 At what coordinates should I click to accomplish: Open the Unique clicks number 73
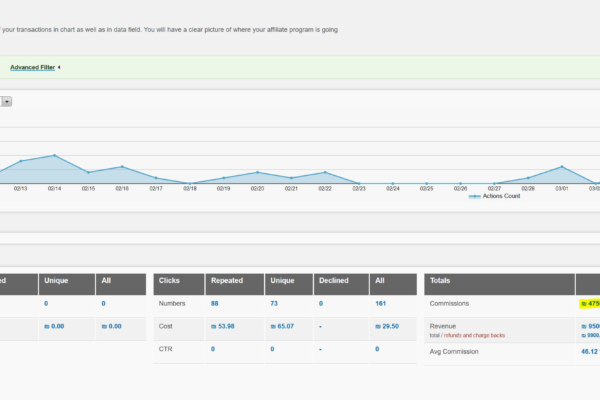point(273,303)
